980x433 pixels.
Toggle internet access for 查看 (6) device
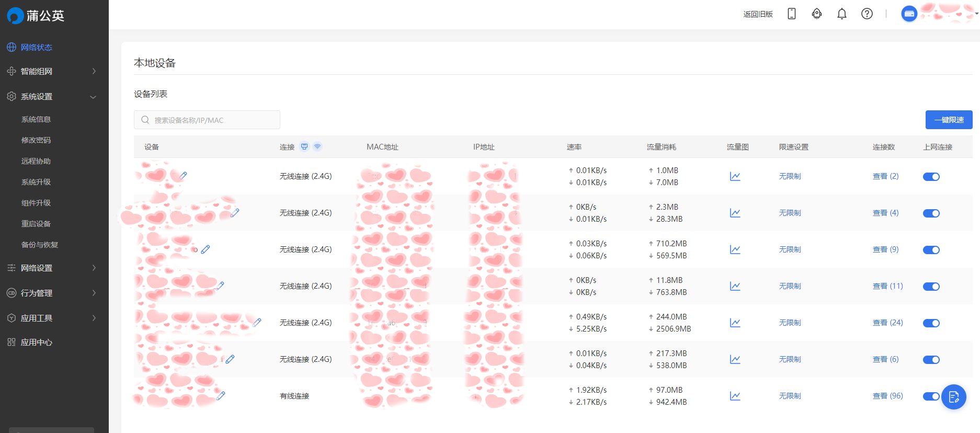[931, 360]
